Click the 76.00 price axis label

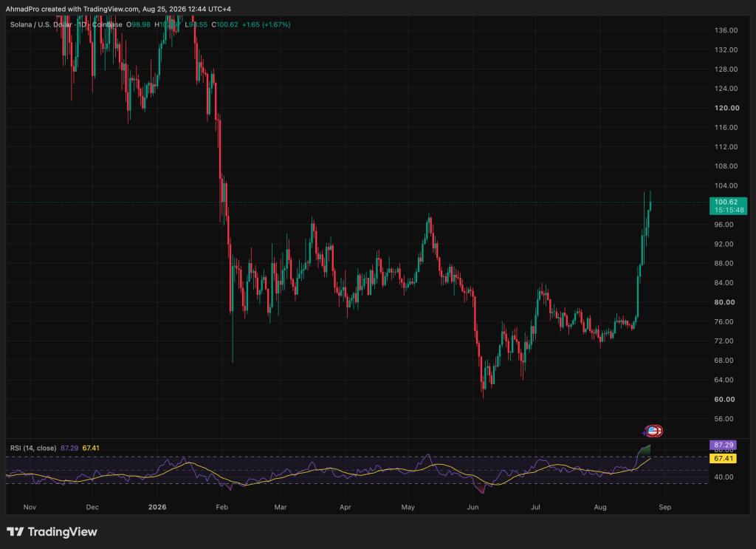724,321
